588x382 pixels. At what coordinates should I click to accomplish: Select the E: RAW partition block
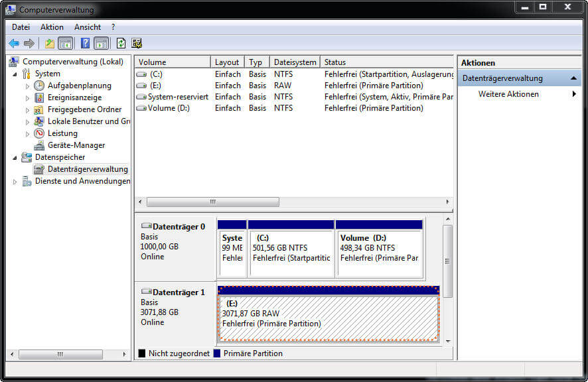[x=329, y=317]
